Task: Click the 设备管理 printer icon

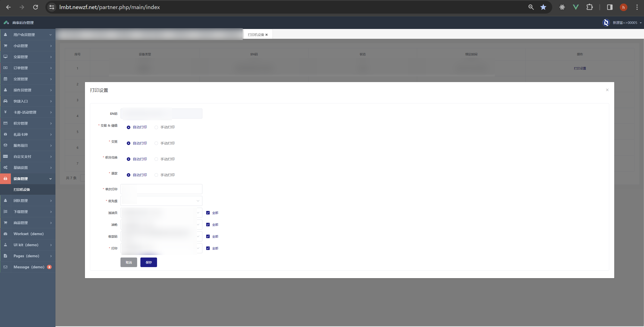Action: (x=5, y=178)
